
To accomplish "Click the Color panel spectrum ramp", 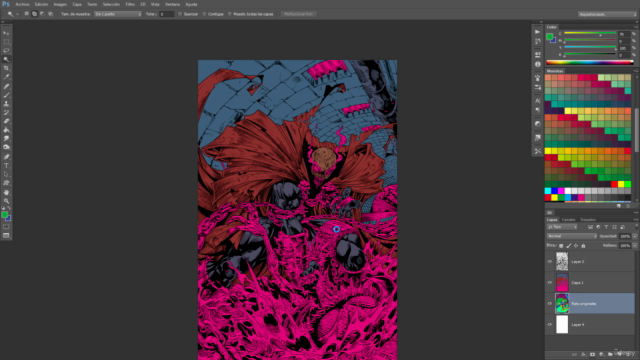I will coord(589,62).
